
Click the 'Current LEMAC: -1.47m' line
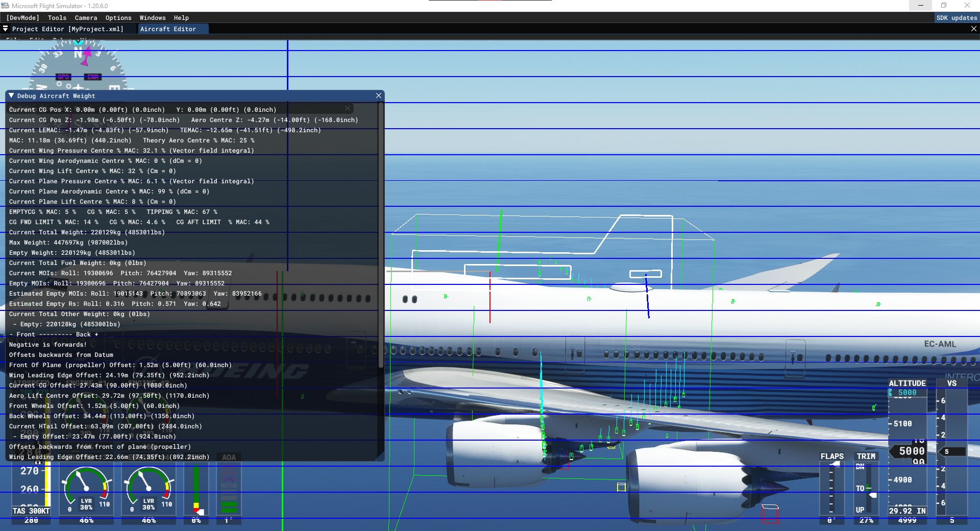pyautogui.click(x=165, y=130)
